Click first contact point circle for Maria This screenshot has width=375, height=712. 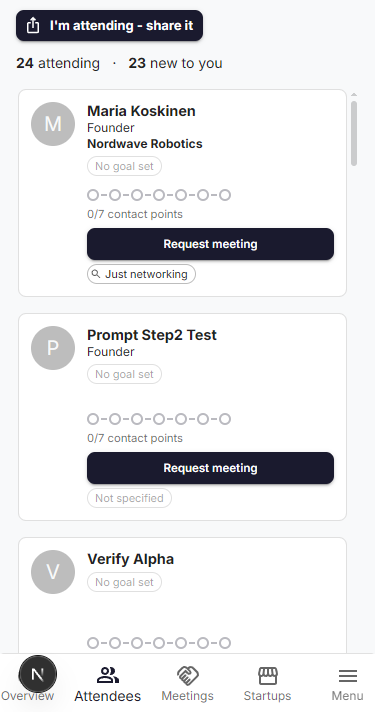[93, 195]
